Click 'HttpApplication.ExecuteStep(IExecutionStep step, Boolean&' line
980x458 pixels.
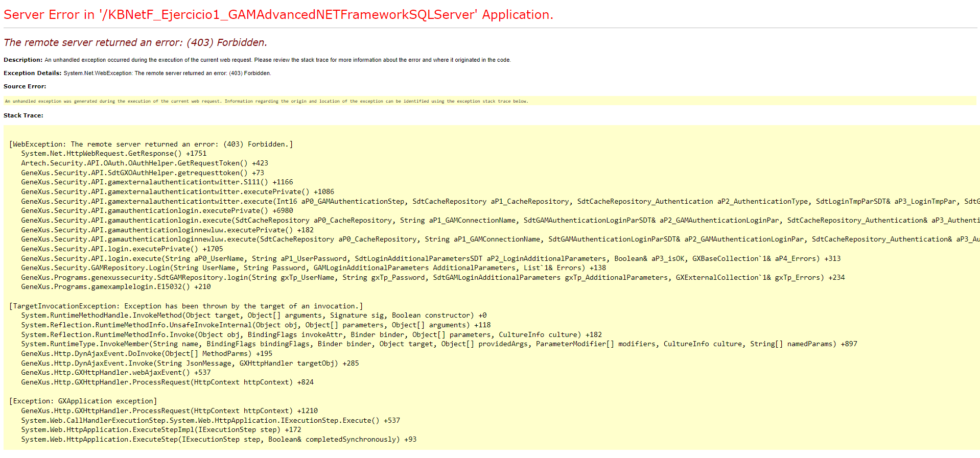point(219,439)
